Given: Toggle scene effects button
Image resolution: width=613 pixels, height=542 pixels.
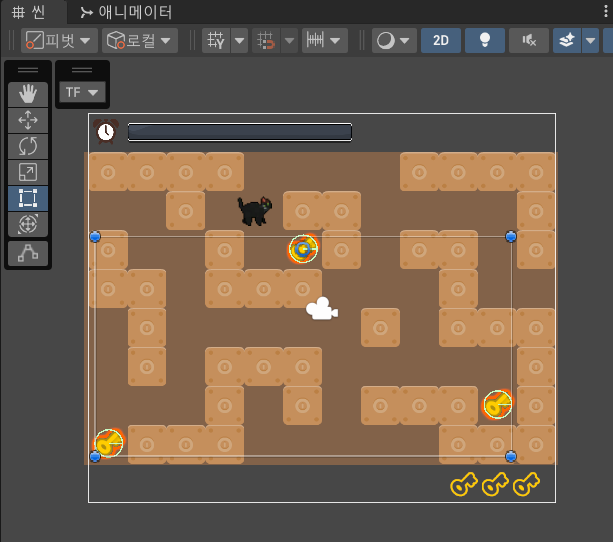Looking at the screenshot, I should tap(567, 40).
